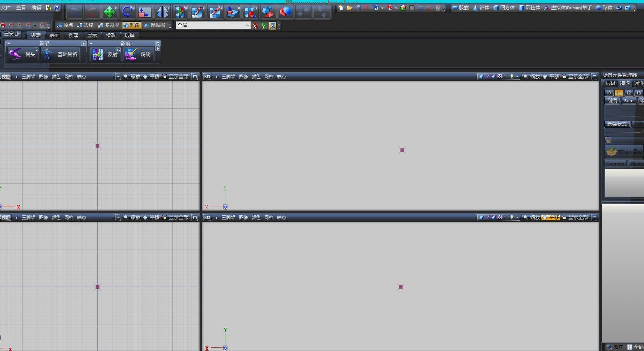Click zoom (缩放) in top 3D viewport
The width and height of the screenshot is (644, 351).
click(x=531, y=76)
